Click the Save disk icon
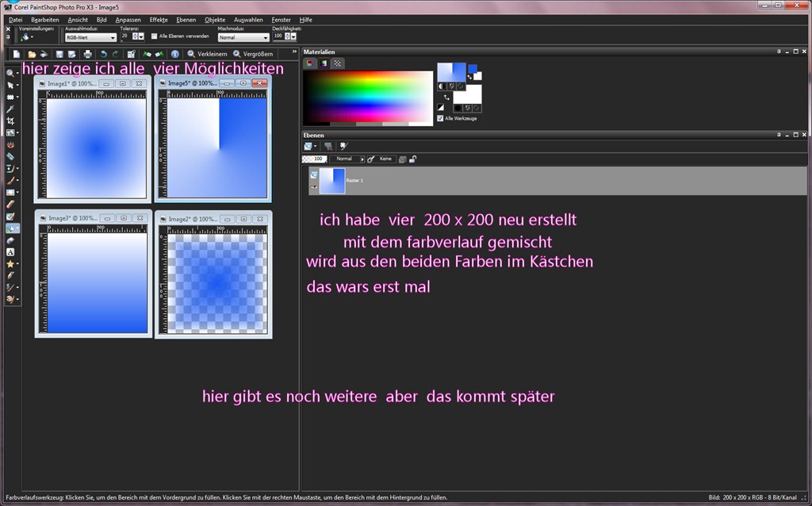 coord(59,54)
